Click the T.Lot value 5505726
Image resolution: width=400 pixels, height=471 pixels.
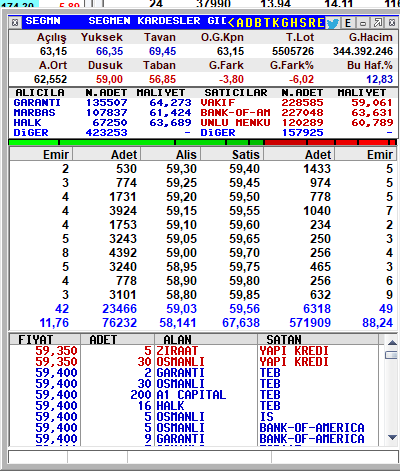coord(293,51)
